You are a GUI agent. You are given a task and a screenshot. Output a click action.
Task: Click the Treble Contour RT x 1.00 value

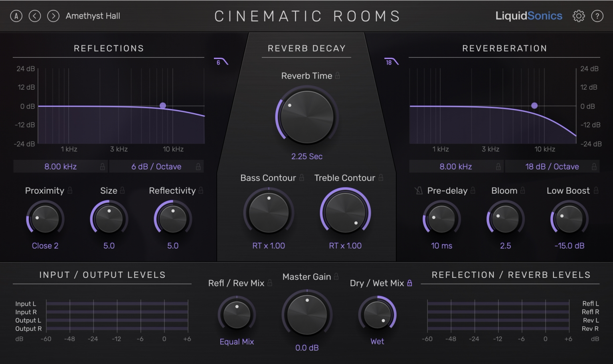point(345,246)
